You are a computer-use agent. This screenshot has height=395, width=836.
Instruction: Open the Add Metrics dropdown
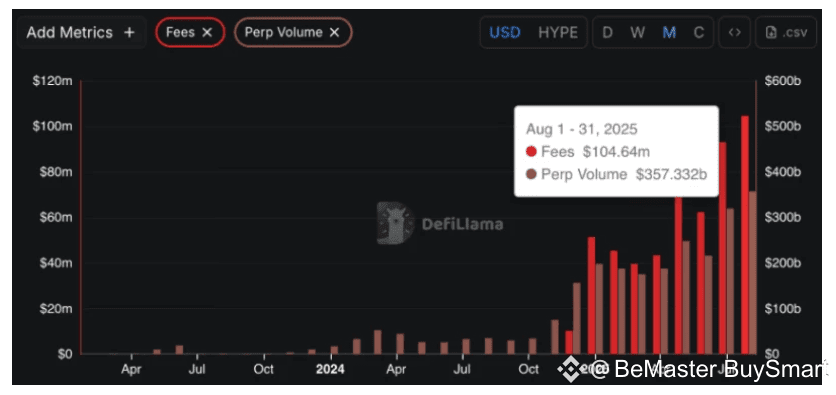[x=81, y=33]
